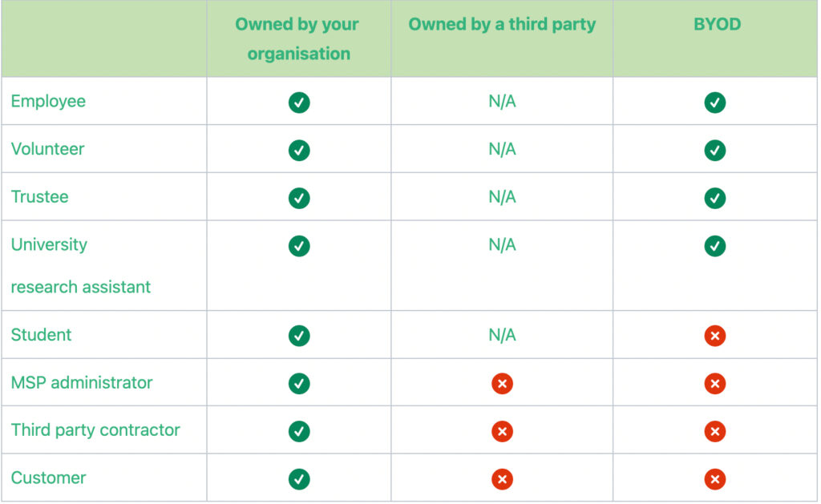Click the N/A cell in Student row
The image size is (821, 504).
502,335
